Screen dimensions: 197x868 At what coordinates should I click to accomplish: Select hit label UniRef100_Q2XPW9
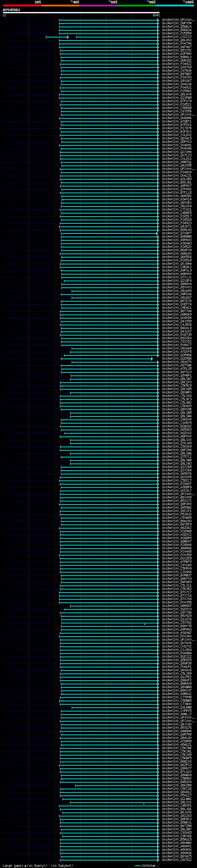176,98
